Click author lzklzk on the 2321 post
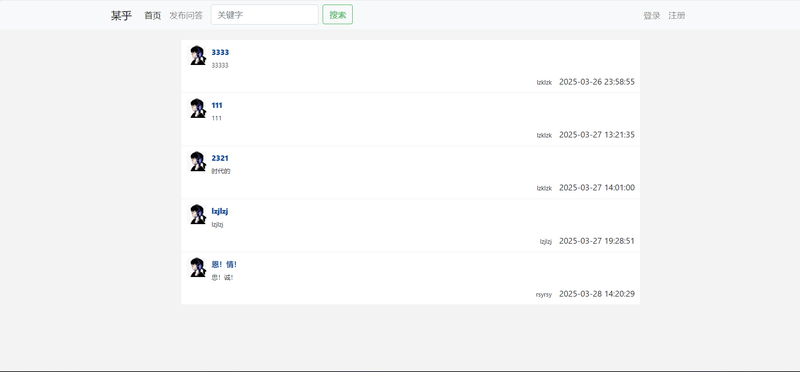800x372 pixels. point(544,188)
